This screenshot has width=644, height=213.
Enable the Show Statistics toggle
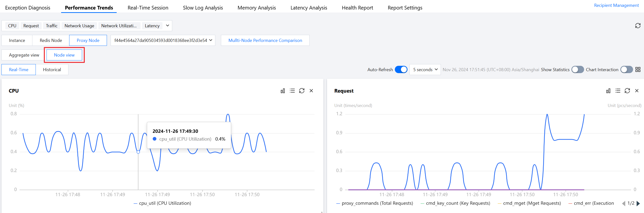(577, 69)
